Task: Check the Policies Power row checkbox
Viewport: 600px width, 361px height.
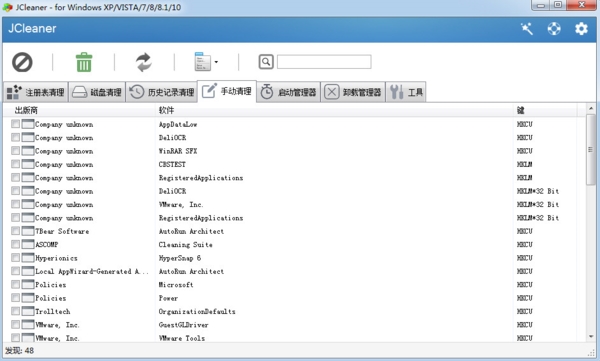Action: tap(15, 298)
